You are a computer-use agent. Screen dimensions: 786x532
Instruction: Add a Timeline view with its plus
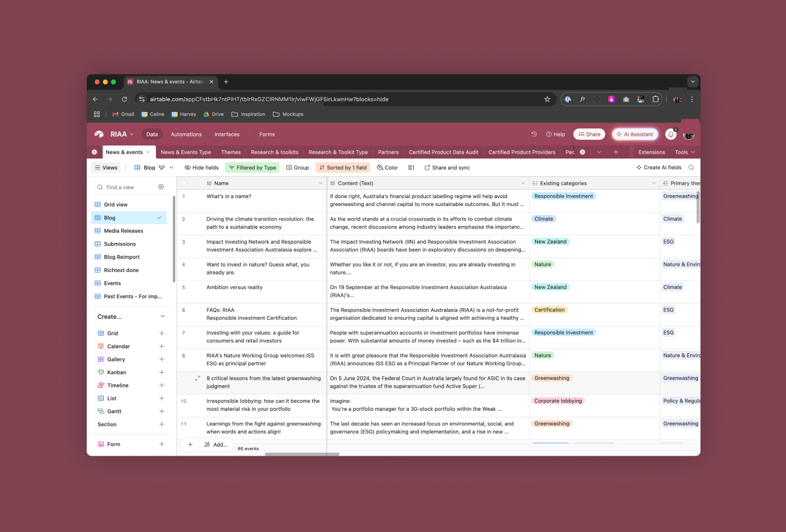pyautogui.click(x=161, y=385)
